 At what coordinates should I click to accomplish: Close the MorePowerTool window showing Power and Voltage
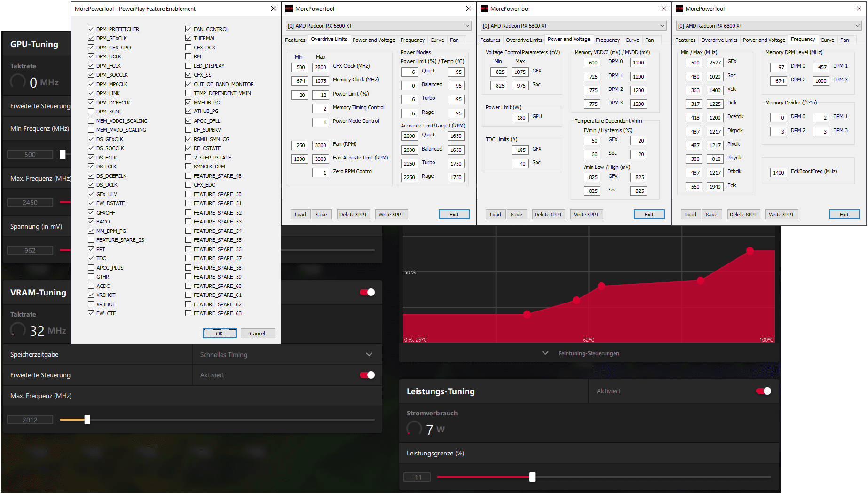pos(664,8)
